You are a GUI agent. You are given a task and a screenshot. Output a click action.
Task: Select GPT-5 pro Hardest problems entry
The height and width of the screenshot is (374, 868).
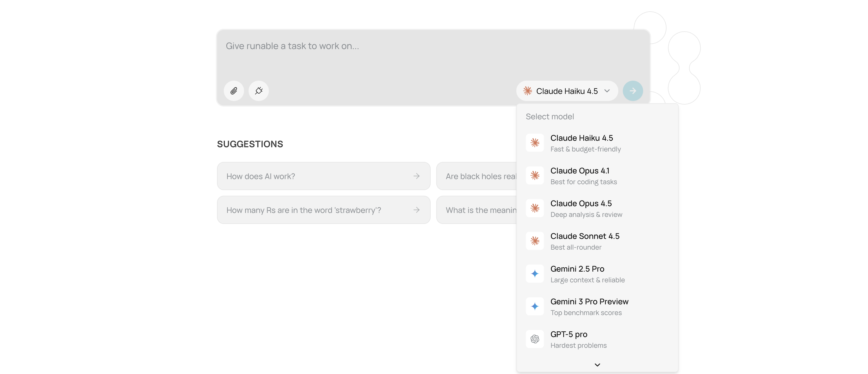[578, 339]
